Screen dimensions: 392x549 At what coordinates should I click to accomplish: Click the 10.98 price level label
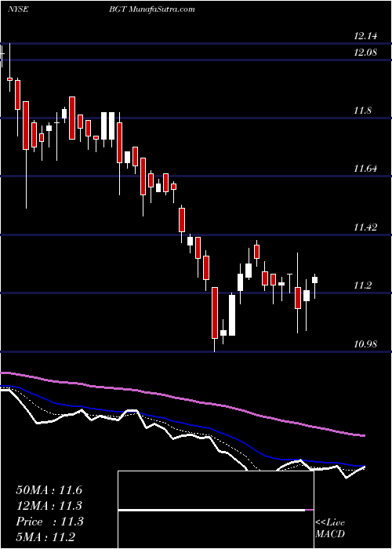point(365,344)
